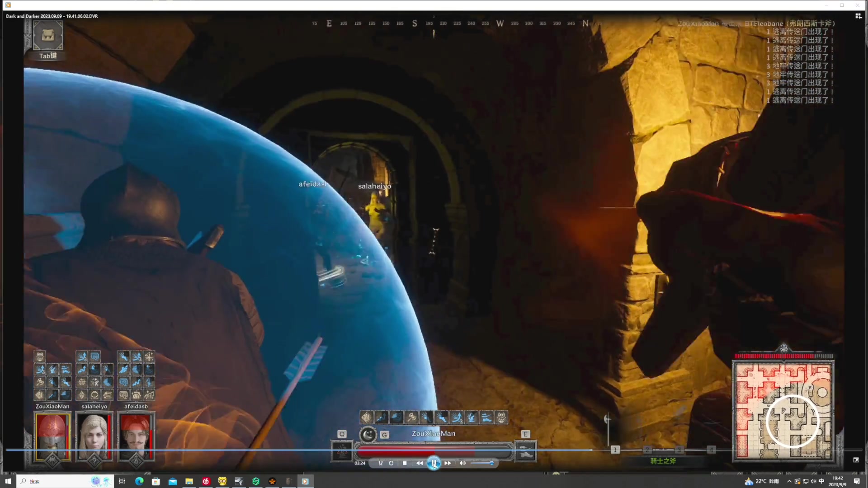Open the Windows Start menu
868x488 pixels.
[x=8, y=481]
